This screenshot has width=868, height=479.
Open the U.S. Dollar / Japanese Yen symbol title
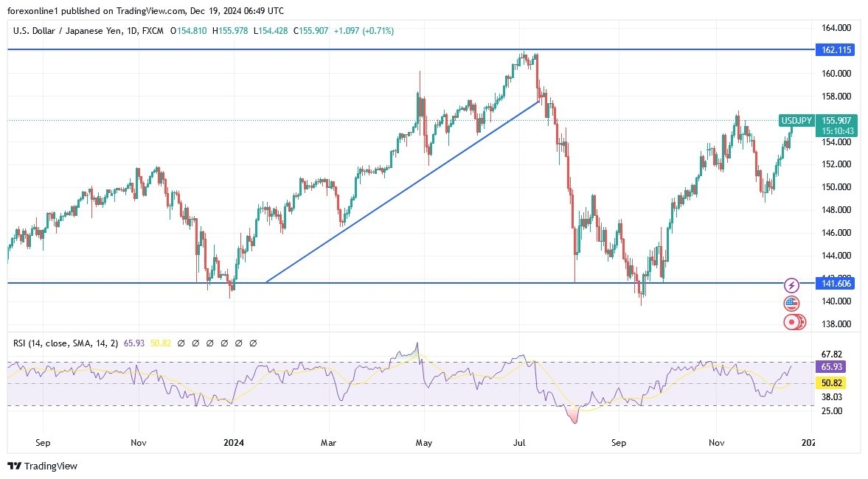66,31
